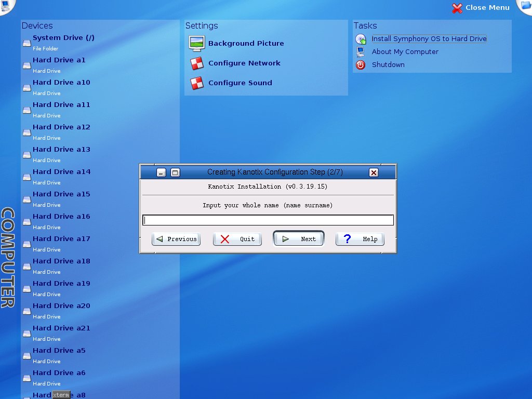Open About My Computer task
Screen dimensions: 532x399
[405, 51]
